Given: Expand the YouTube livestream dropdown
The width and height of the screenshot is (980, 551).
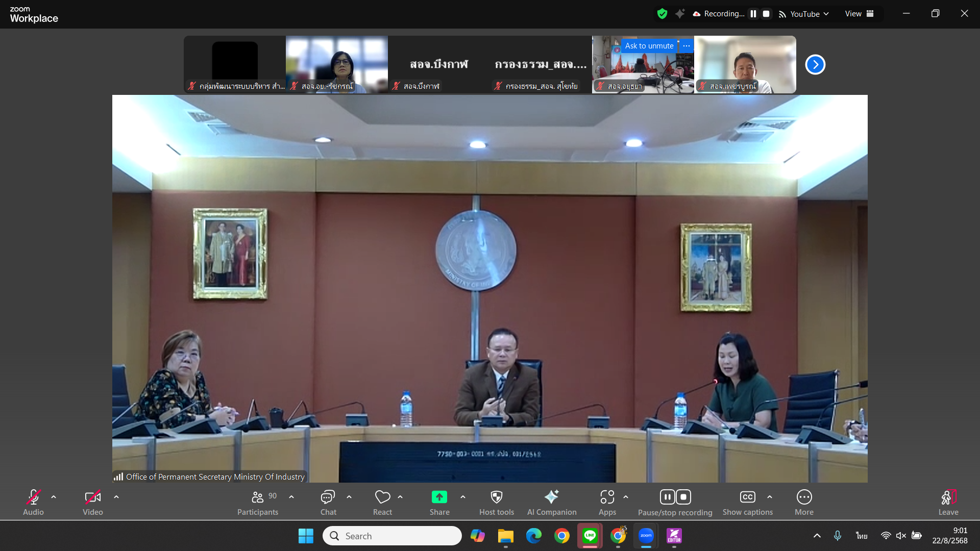Looking at the screenshot, I should [810, 14].
